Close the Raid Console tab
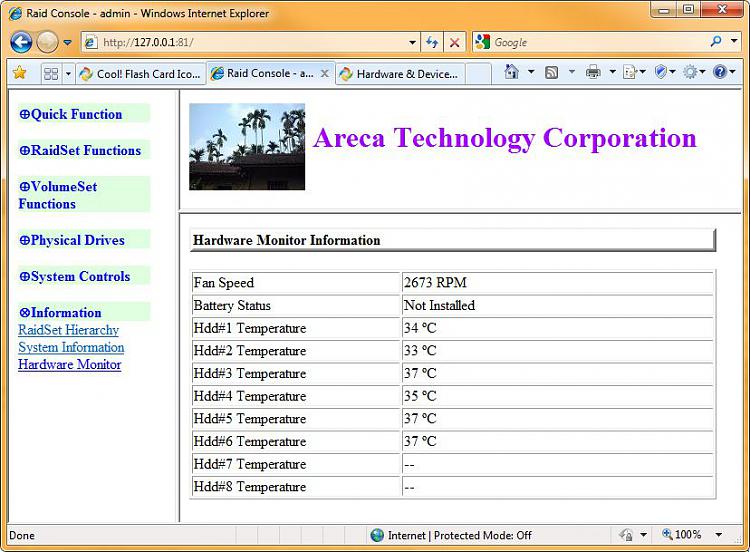750x552 pixels. [x=324, y=73]
